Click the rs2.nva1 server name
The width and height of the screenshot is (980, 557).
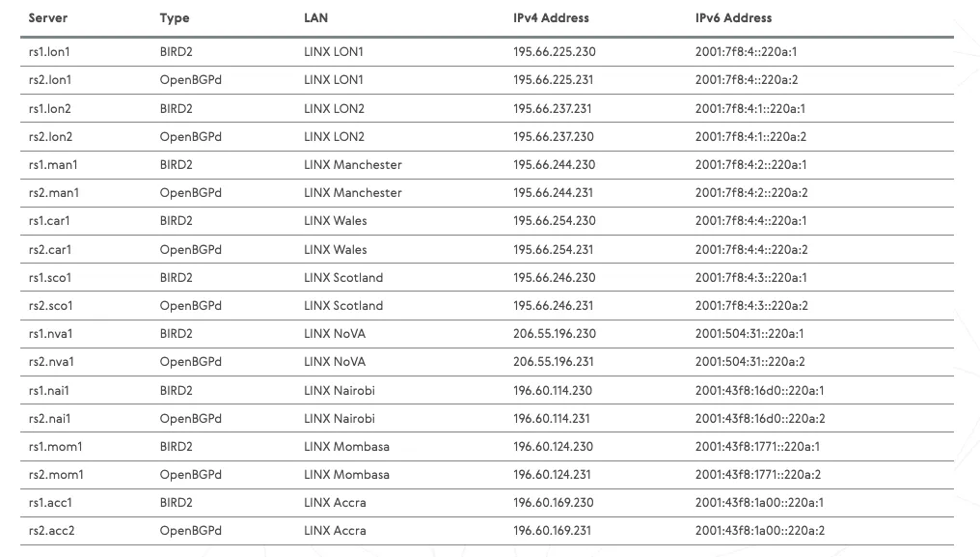click(x=51, y=362)
